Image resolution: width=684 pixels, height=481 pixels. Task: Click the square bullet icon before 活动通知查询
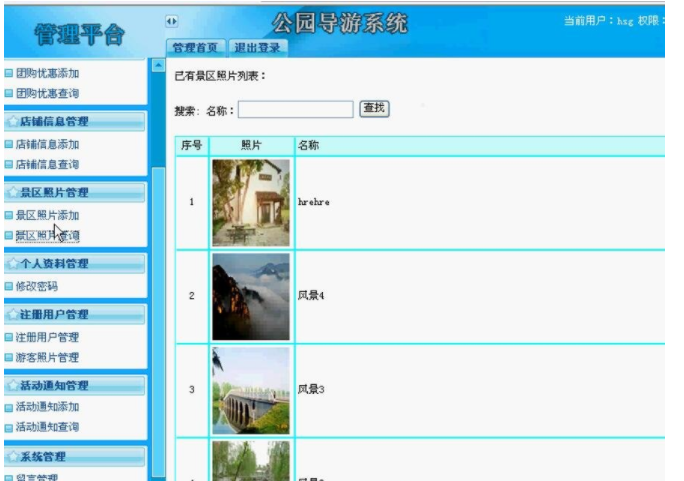click(8, 428)
